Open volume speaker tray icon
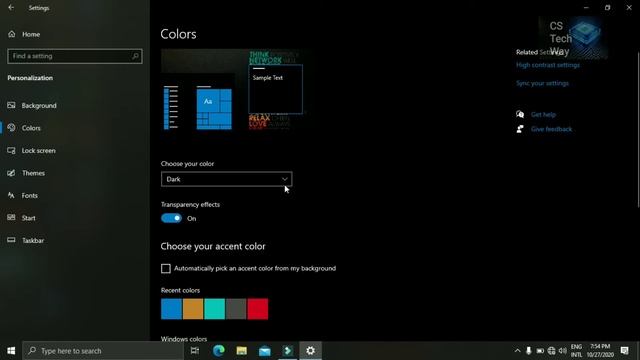The width and height of the screenshot is (640, 360). [562, 351]
